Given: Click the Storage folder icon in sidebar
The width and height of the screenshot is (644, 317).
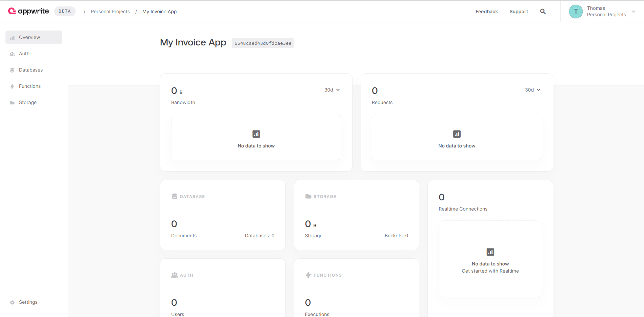Looking at the screenshot, I should pyautogui.click(x=12, y=103).
